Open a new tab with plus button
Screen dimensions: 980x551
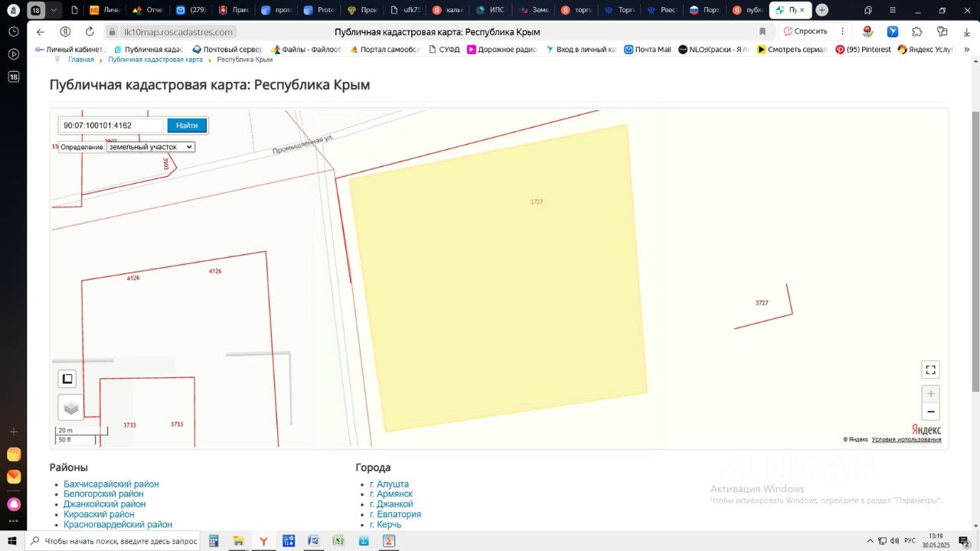[x=822, y=10]
